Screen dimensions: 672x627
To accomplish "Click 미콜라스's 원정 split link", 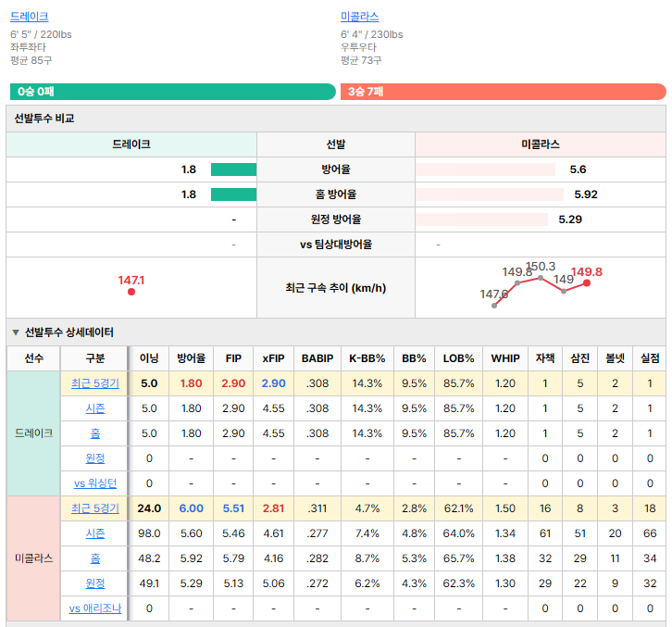I will tap(95, 583).
